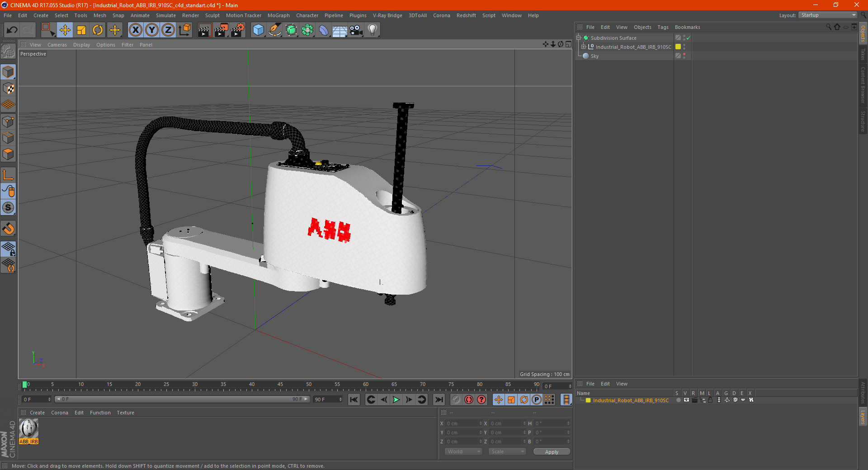This screenshot has height=470, width=868.
Task: Open the end frame 90 F stepper
Action: point(340,399)
